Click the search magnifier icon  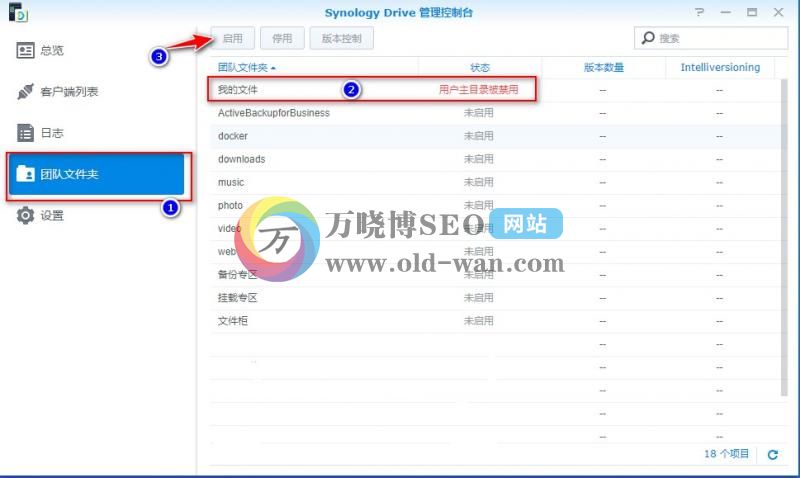coord(648,38)
